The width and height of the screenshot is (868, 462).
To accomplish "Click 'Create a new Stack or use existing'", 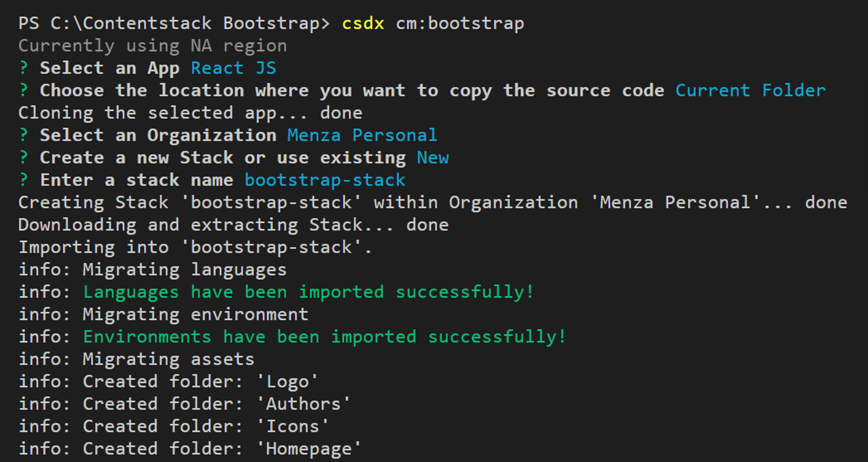I will pos(223,158).
